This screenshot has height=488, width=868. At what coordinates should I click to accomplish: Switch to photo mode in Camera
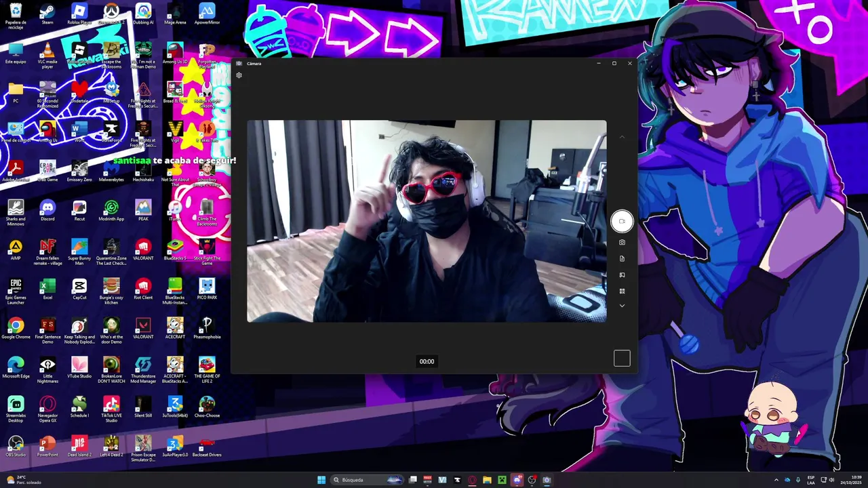[x=622, y=242]
